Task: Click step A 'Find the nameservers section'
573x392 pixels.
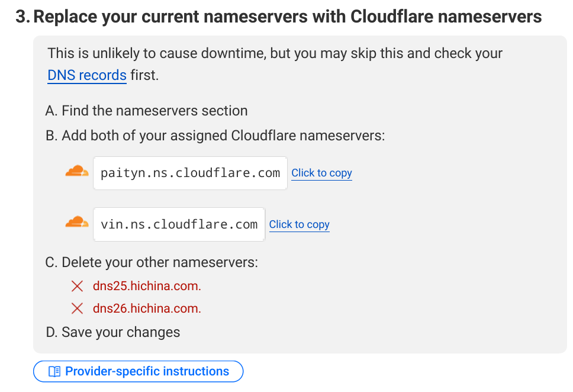Action: coord(146,111)
